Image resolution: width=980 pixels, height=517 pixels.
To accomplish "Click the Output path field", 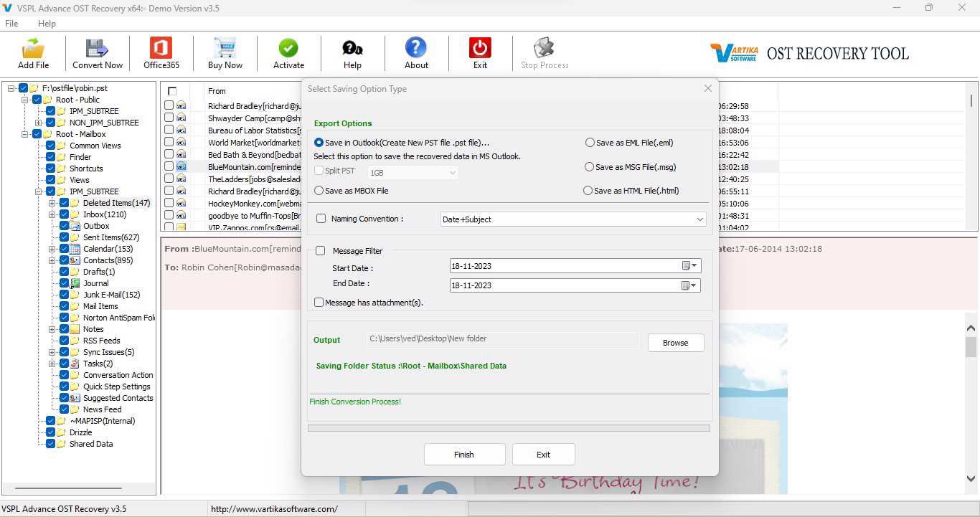I will point(502,339).
